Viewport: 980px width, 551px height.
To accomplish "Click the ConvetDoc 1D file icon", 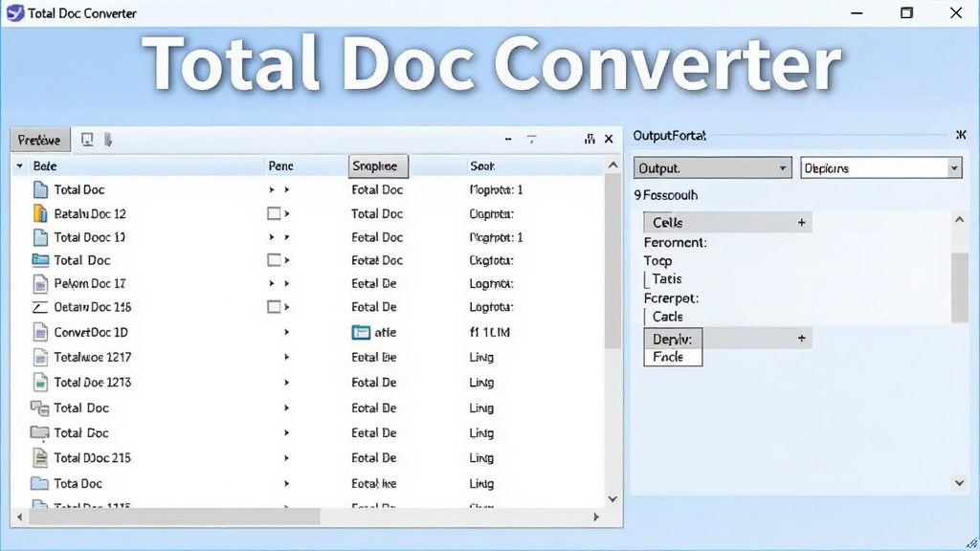I will click(x=40, y=332).
